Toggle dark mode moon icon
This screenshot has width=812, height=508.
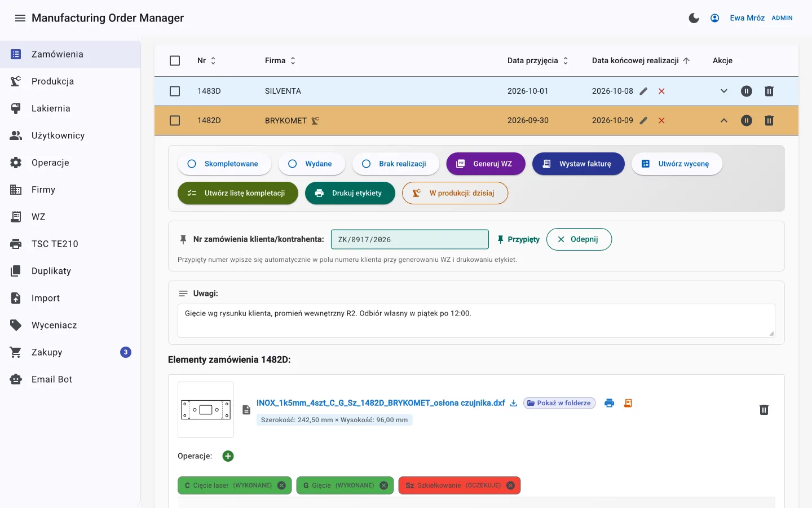pos(694,18)
